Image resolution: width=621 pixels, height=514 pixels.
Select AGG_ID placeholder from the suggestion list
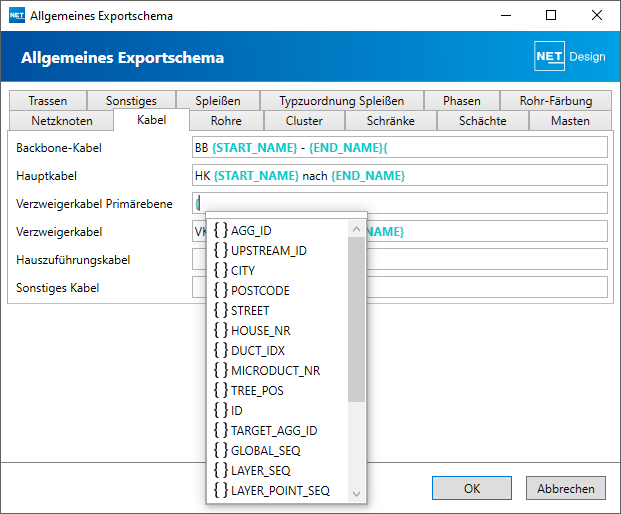click(251, 230)
